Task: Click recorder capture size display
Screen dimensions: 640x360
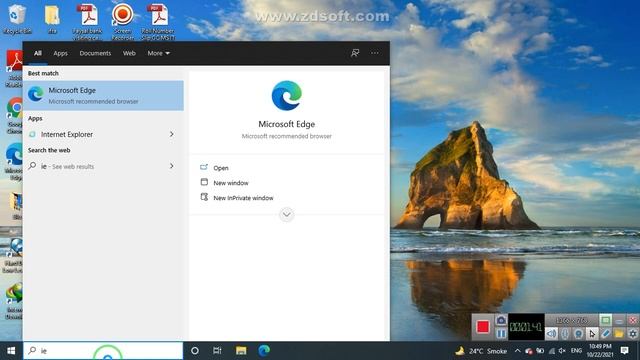Action: click(x=571, y=320)
